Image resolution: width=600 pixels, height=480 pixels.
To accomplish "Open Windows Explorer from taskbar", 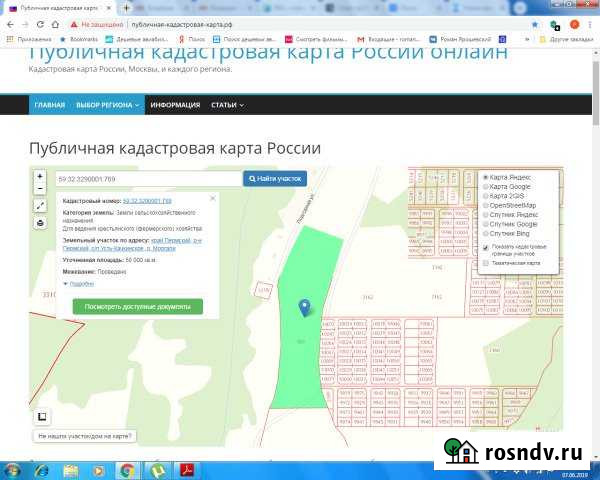I will [70, 471].
